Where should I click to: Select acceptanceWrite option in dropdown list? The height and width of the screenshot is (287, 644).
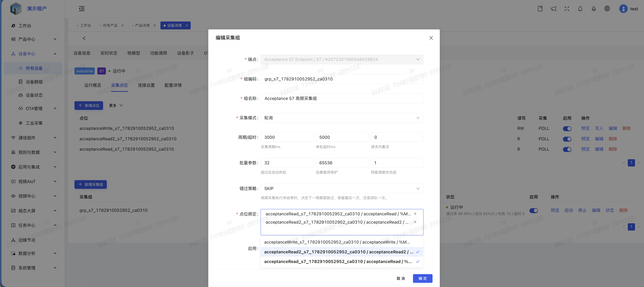click(342, 242)
